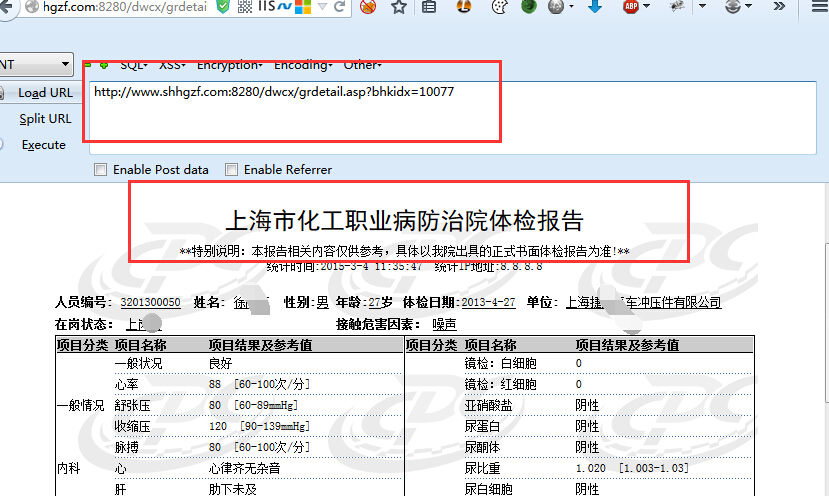829x496 pixels.
Task: Click the 舒张压 item name
Action: pos(132,406)
